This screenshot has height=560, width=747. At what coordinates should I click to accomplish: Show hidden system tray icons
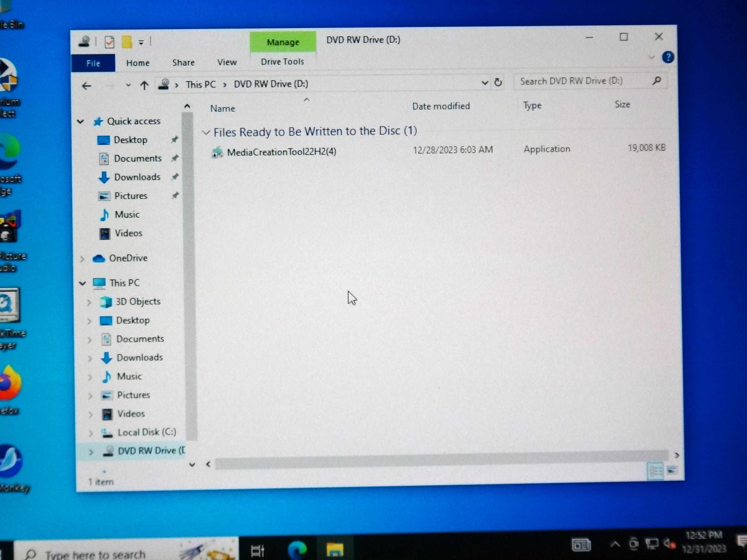615,544
